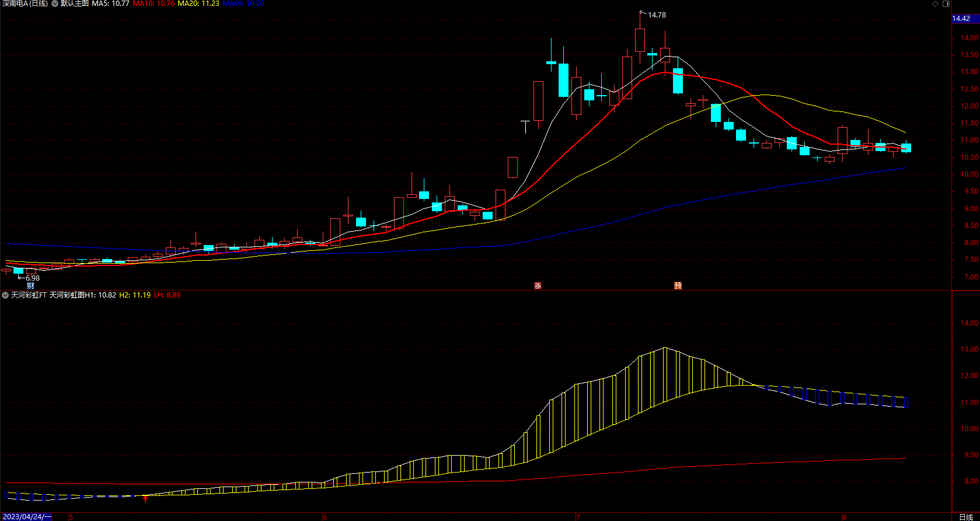980x521 pixels.
Task: Click the stock title 深南电A (日线)
Action: [x=25, y=4]
